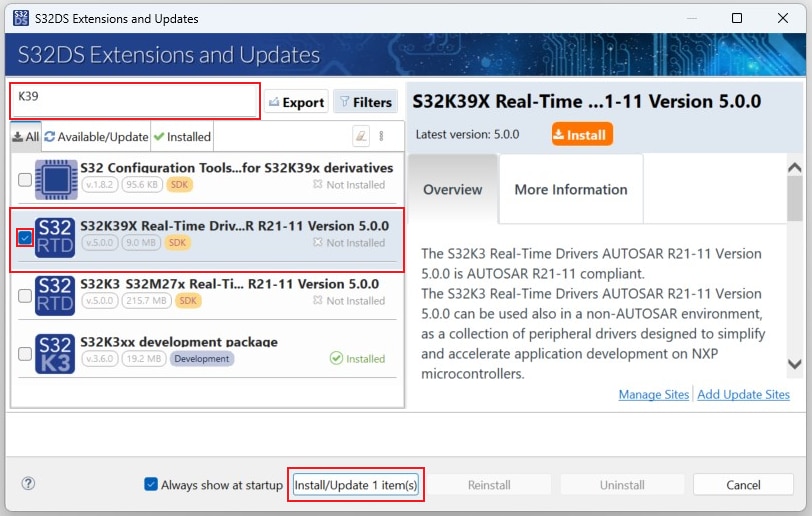Open the Manage Sites link
Image resolution: width=812 pixels, height=516 pixels.
tap(653, 395)
